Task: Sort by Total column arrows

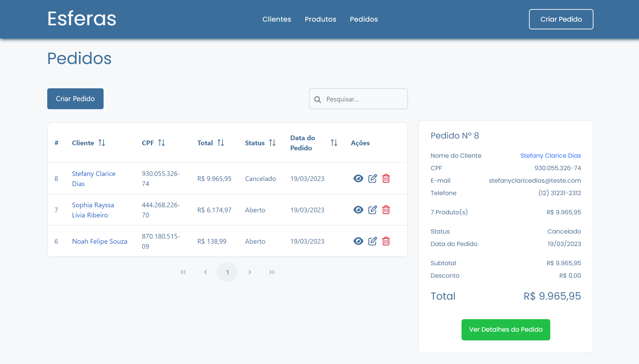Action: tap(221, 143)
